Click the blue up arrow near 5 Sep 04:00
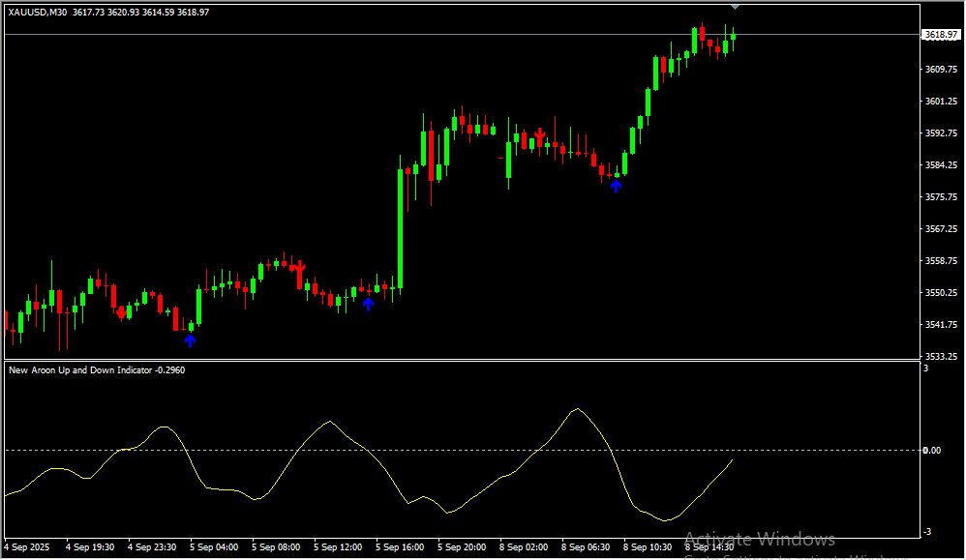Viewport: 966px width, 560px height. click(x=191, y=340)
